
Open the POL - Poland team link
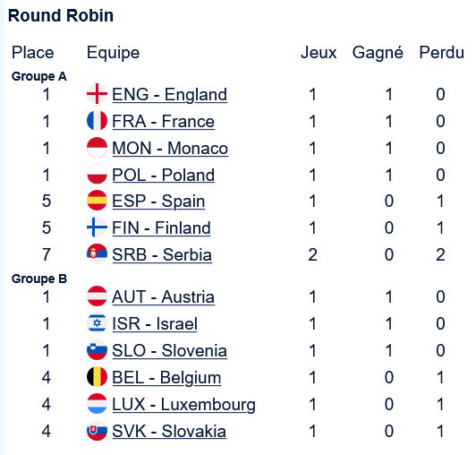pos(164,175)
